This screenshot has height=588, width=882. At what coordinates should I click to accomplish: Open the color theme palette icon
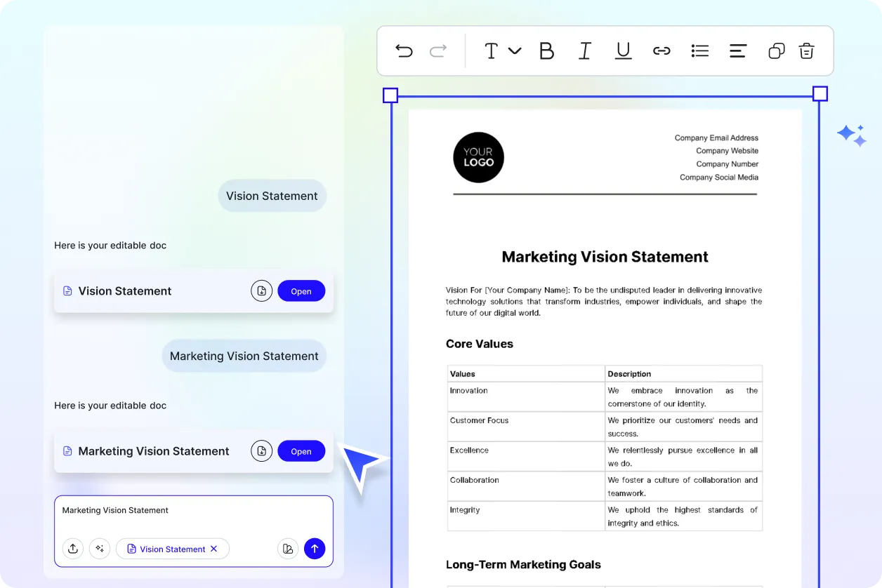287,549
